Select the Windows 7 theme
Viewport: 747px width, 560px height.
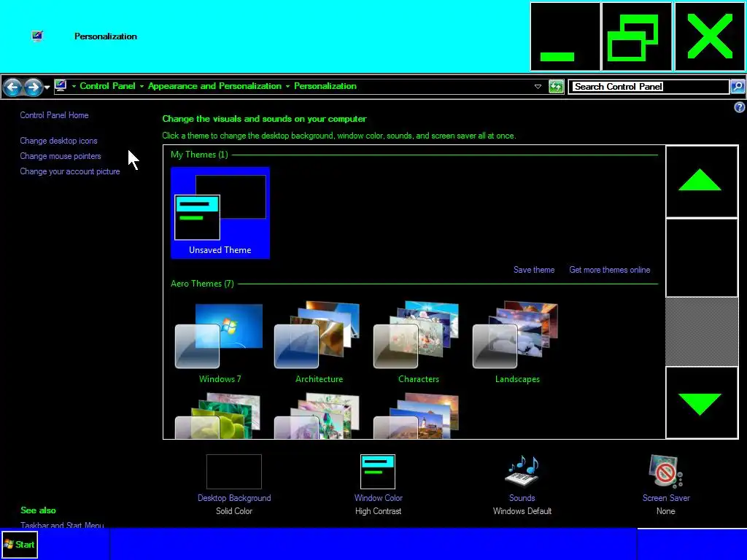click(x=220, y=343)
